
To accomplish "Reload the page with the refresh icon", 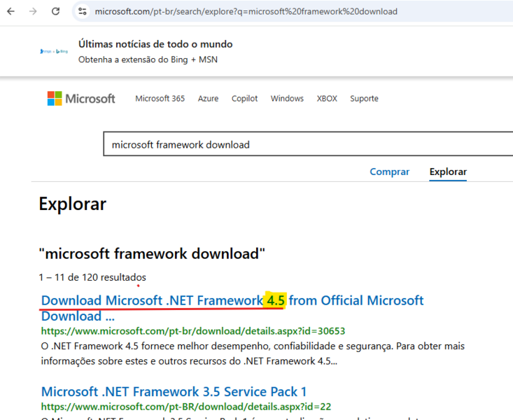I will (55, 11).
